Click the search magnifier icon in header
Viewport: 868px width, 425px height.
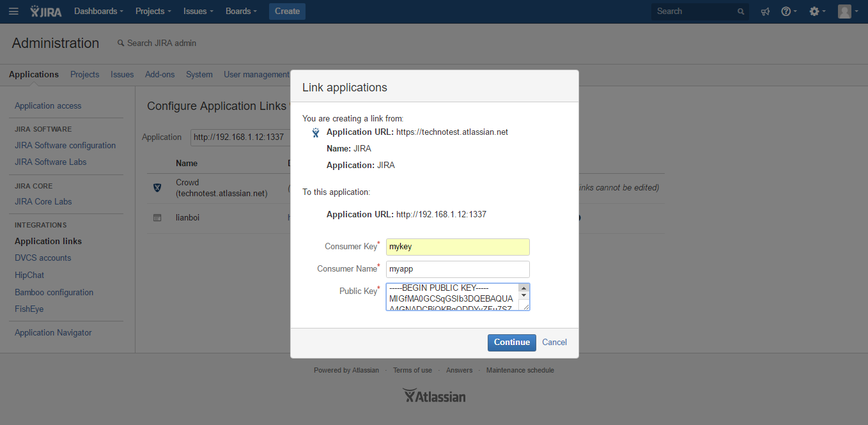(x=741, y=12)
